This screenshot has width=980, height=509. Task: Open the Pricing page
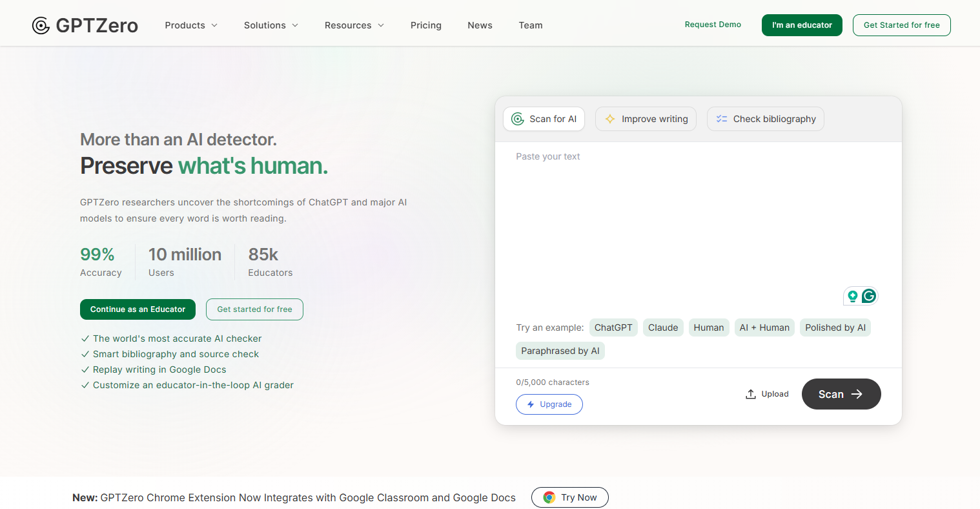click(x=426, y=25)
